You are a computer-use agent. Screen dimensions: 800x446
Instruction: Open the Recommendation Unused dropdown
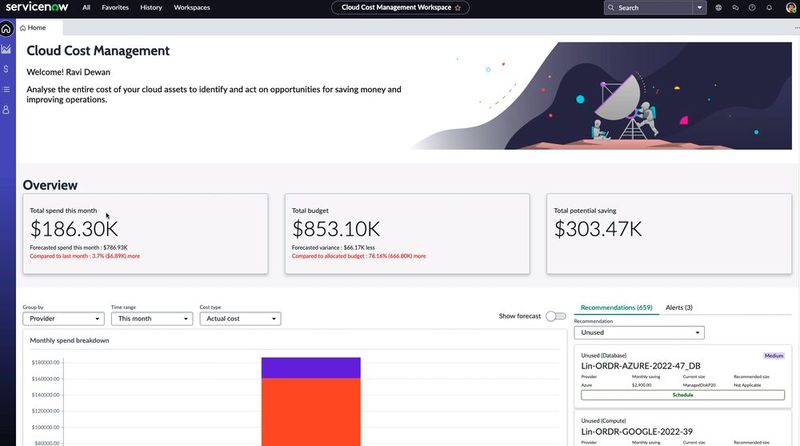click(639, 333)
